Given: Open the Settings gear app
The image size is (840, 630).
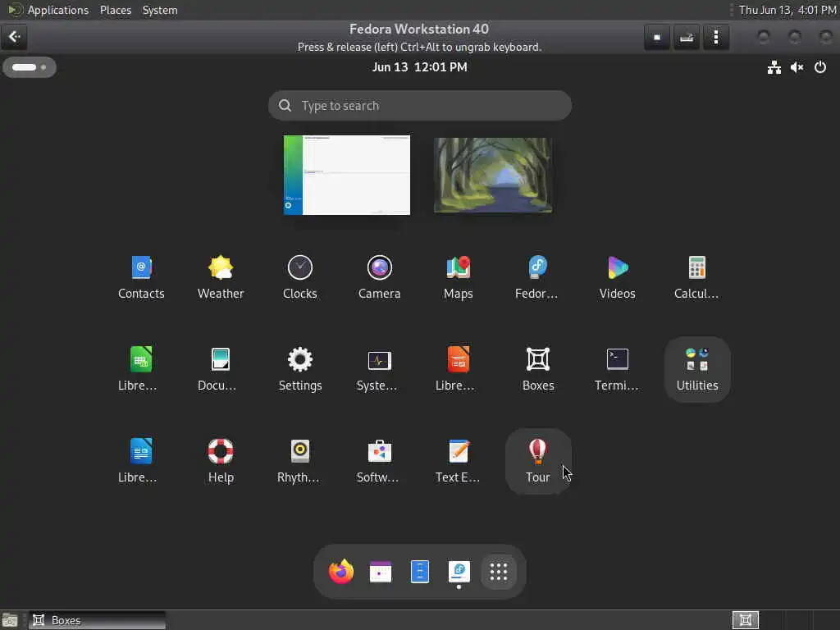Looking at the screenshot, I should pyautogui.click(x=299, y=370).
